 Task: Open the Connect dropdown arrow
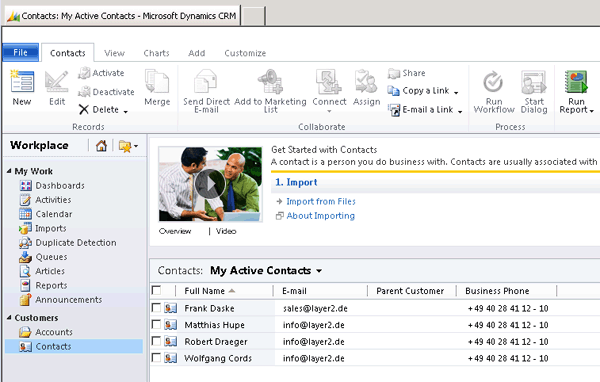pyautogui.click(x=329, y=111)
